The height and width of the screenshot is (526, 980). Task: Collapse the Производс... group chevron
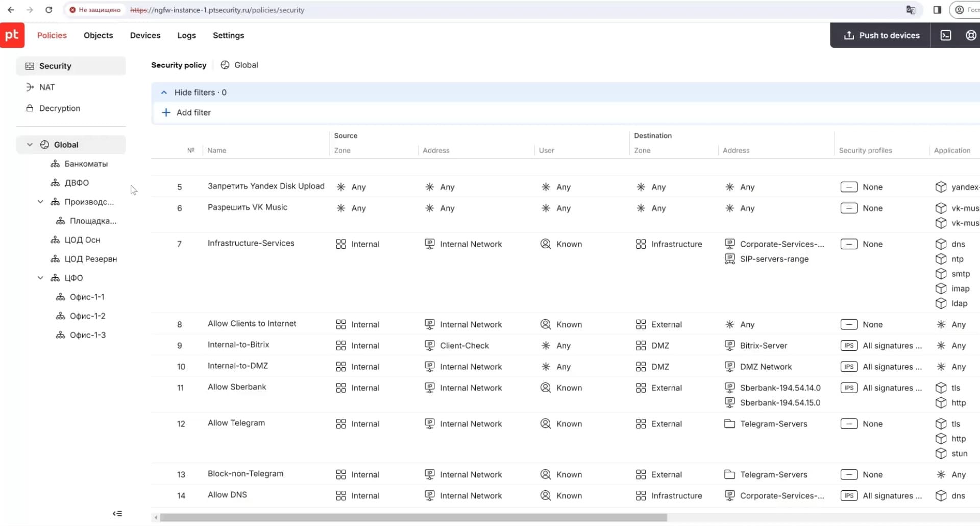[40, 202]
